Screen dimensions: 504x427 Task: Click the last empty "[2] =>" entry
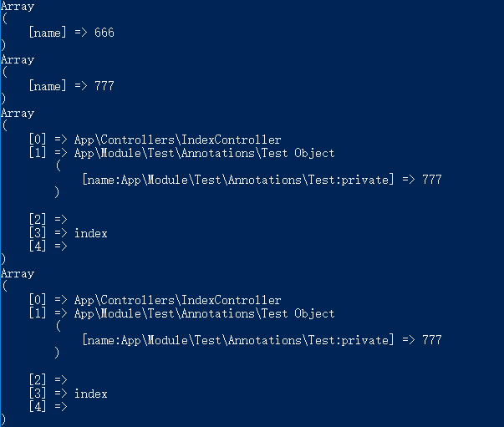[48, 380]
